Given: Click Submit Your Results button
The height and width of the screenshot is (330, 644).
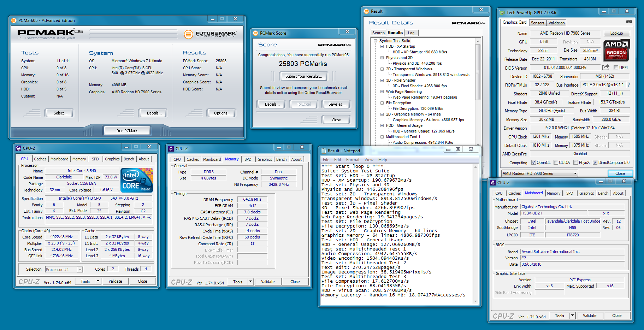Looking at the screenshot, I should click(x=303, y=76).
